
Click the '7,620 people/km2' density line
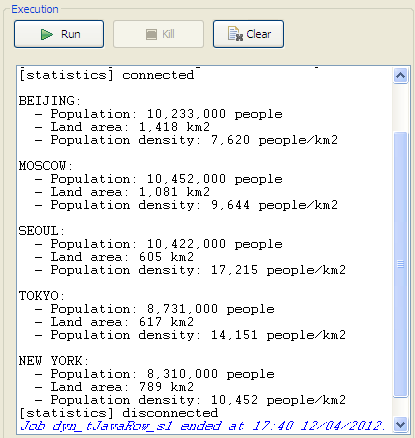186,140
